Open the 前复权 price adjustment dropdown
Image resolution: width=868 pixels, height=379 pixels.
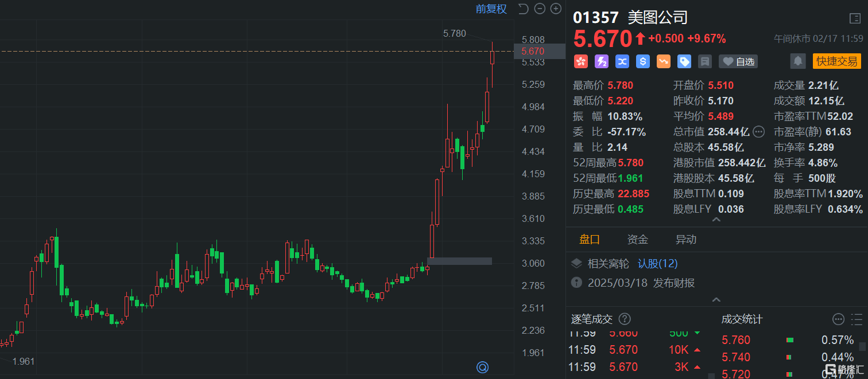coord(491,9)
